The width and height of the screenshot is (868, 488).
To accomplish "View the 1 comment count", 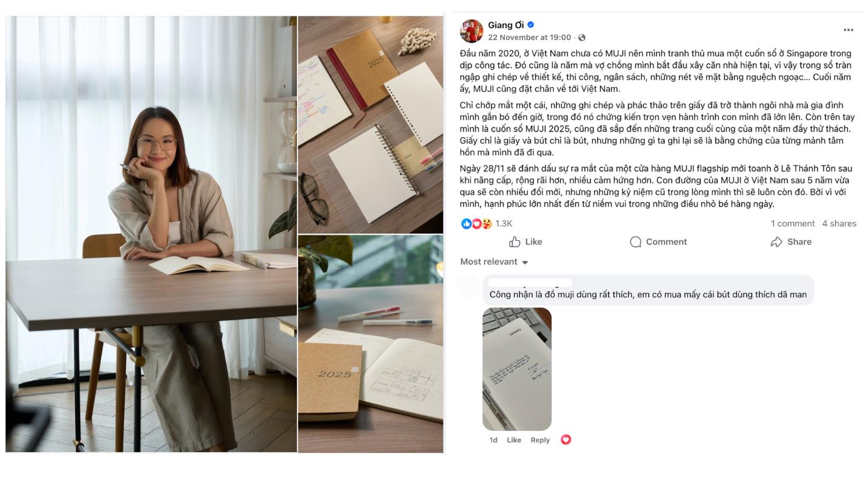I will pos(792,224).
